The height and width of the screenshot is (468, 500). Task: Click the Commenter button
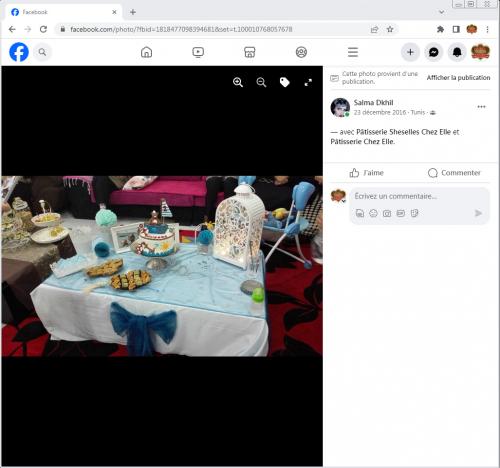tap(454, 173)
